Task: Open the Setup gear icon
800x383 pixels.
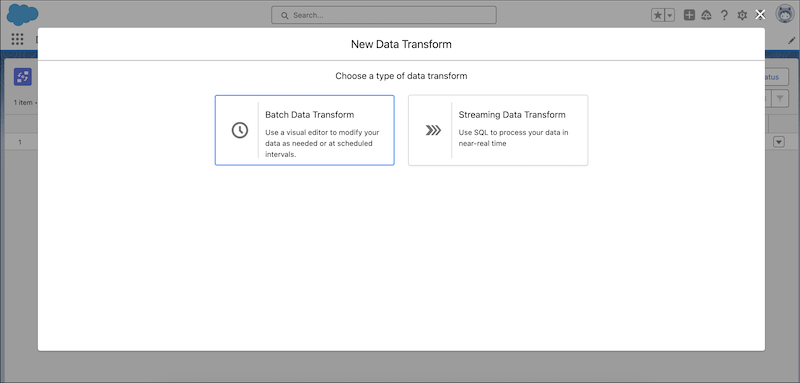Action: 742,15
